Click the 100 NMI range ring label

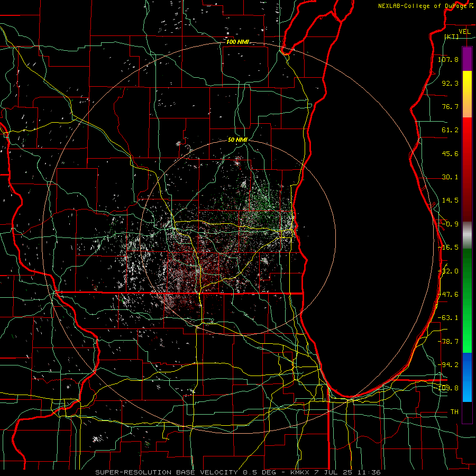click(x=237, y=42)
